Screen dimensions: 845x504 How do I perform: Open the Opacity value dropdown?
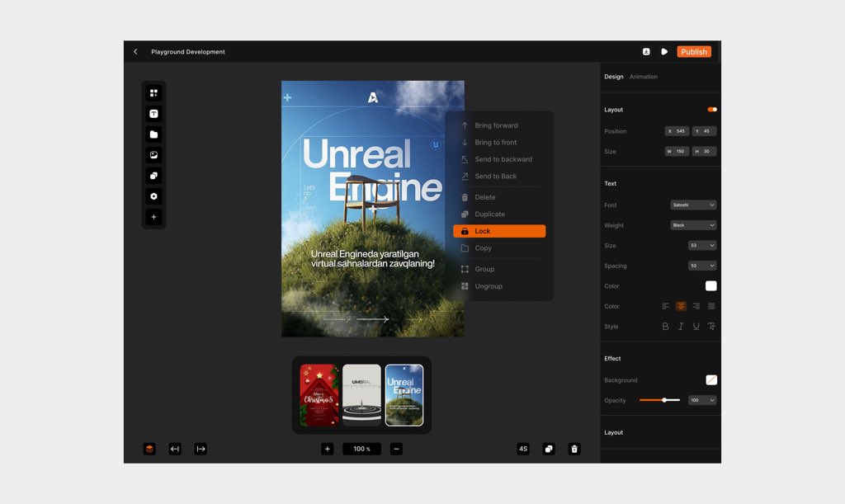702,400
